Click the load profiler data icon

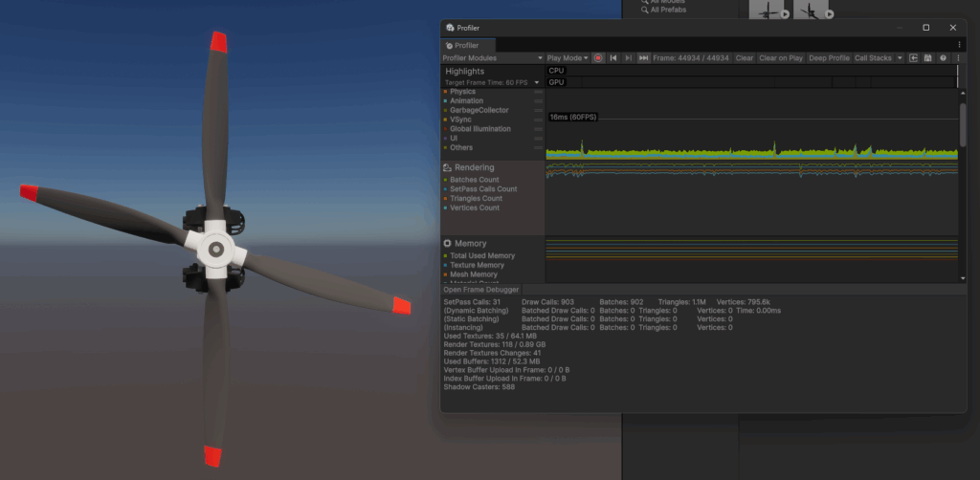914,58
